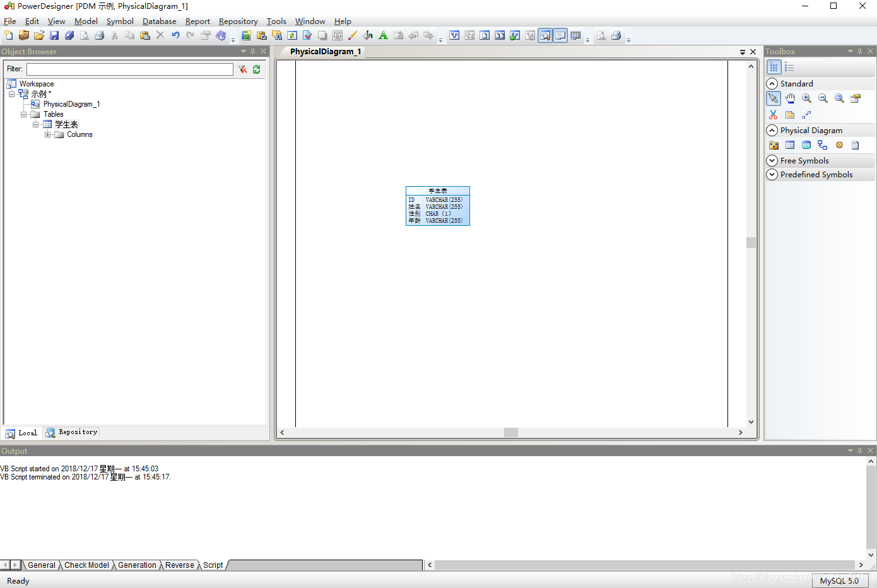Click the Line Style brush icon

click(353, 35)
